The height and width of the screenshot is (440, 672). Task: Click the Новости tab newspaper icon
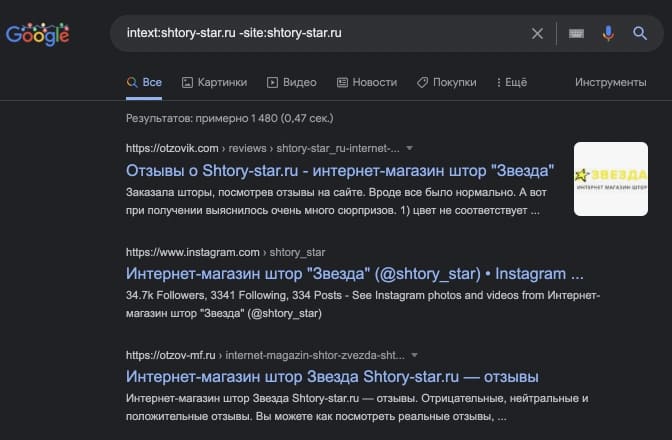tap(342, 82)
